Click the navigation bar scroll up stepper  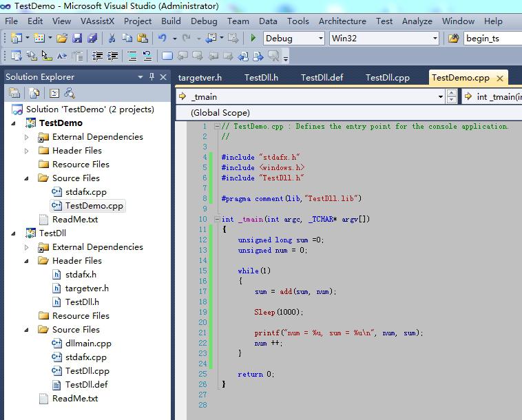coord(452,93)
